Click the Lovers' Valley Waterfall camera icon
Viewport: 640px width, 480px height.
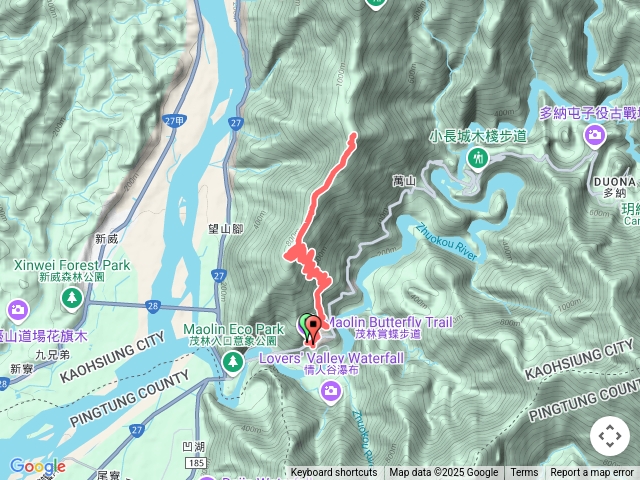pos(331,391)
